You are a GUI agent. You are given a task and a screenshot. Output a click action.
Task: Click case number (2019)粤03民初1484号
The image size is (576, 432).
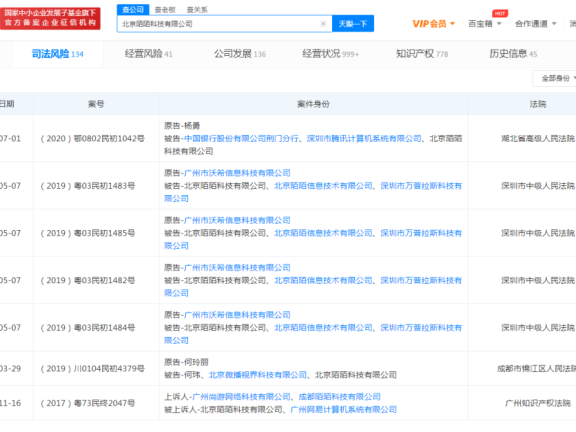pos(87,328)
